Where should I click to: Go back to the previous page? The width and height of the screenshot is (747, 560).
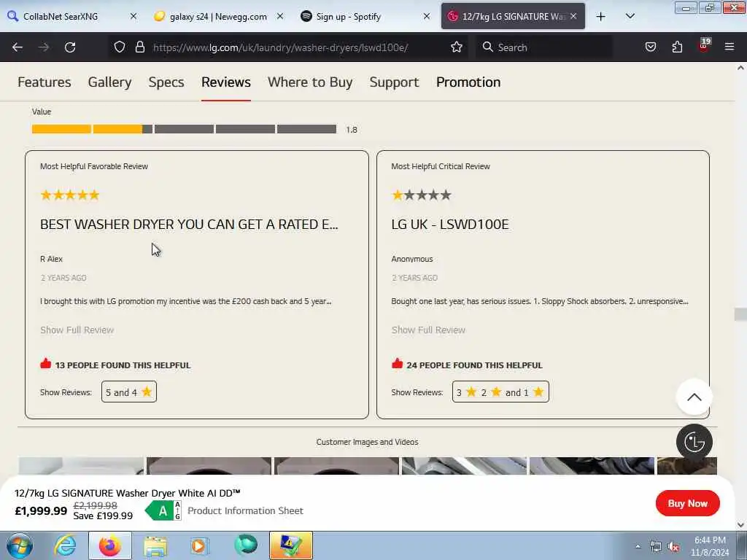18,47
